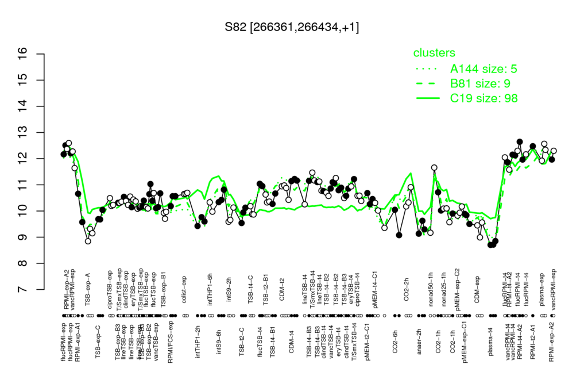Image resolution: width=588 pixels, height=368 pixels.
Task: Click the "ciproTSB-exp" x-axis label
Action: point(110,290)
